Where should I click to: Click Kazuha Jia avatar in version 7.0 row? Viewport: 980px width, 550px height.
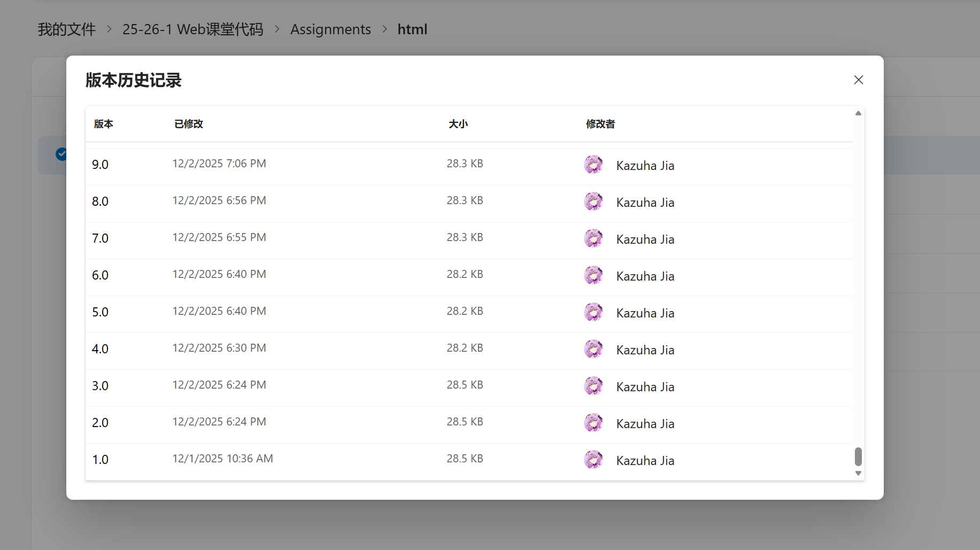click(593, 239)
